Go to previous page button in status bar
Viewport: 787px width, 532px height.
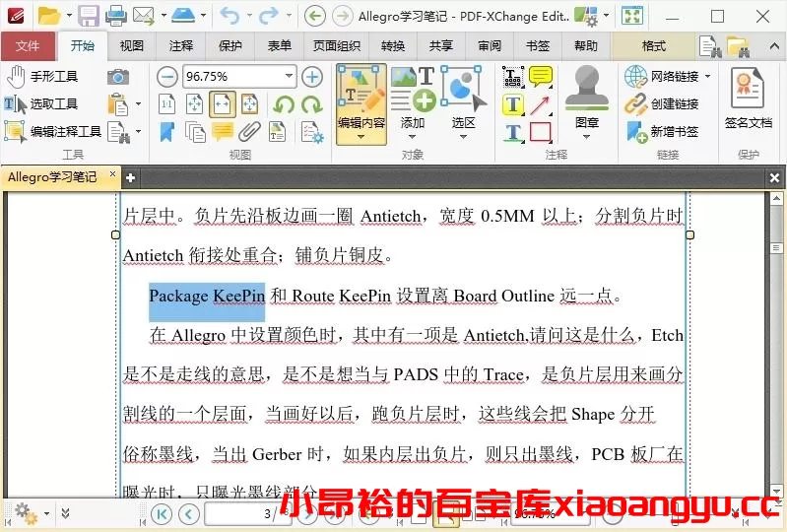click(189, 514)
